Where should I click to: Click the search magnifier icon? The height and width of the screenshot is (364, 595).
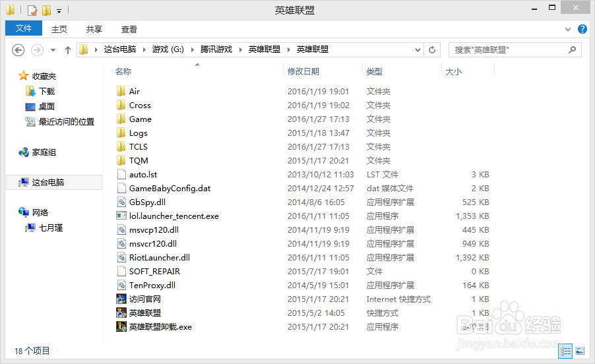point(572,49)
